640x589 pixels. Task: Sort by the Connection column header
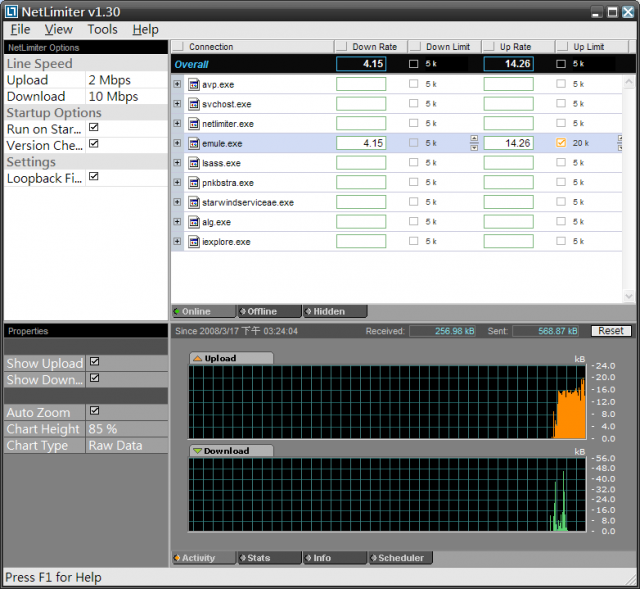point(252,47)
